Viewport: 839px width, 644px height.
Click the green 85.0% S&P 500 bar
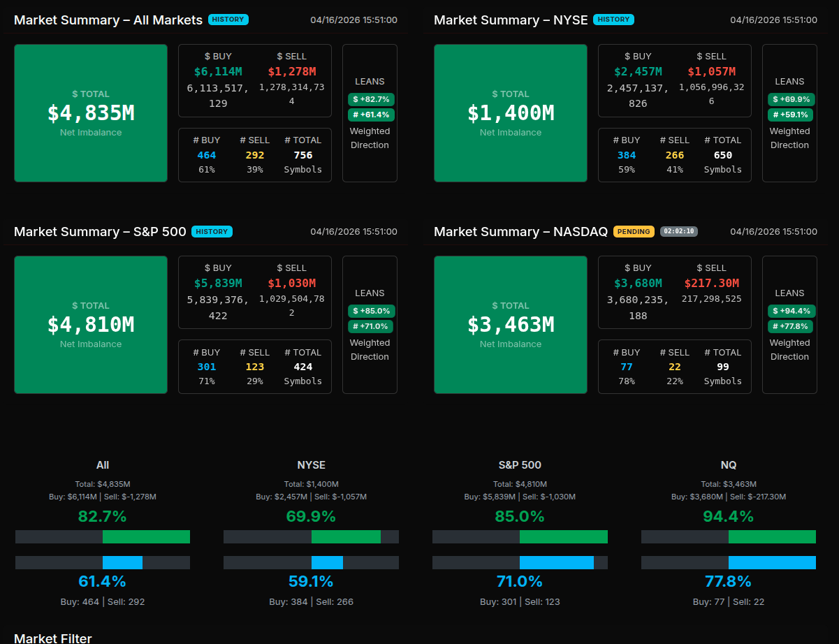[563, 536]
